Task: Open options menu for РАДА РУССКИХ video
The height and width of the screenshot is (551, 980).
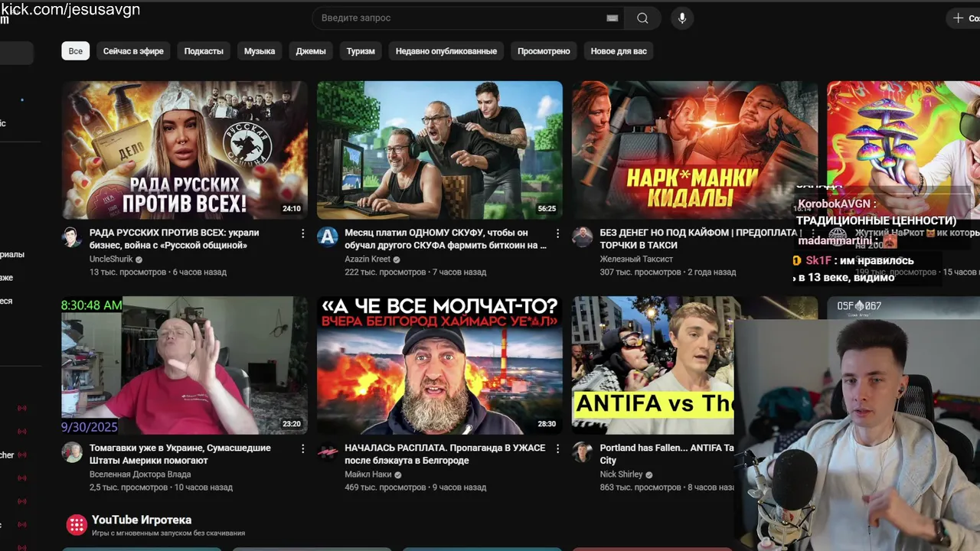Action: 302,233
